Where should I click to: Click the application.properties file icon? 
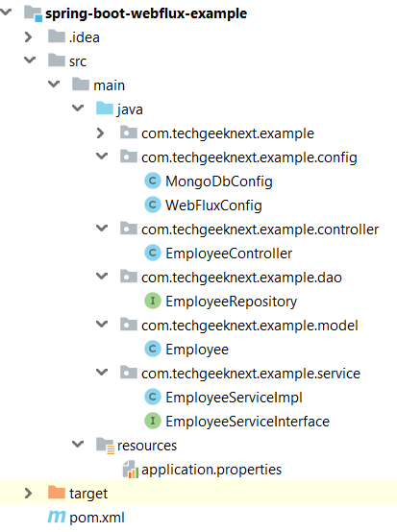click(x=131, y=470)
